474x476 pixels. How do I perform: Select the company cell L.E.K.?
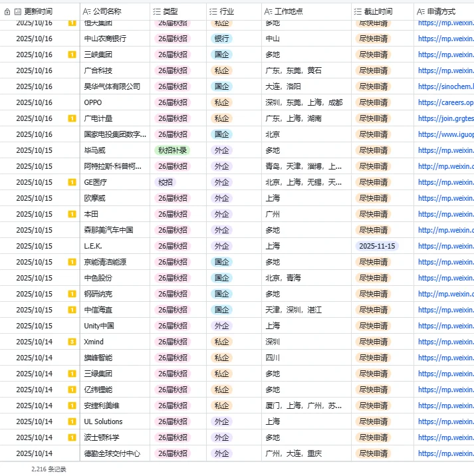[x=115, y=246]
